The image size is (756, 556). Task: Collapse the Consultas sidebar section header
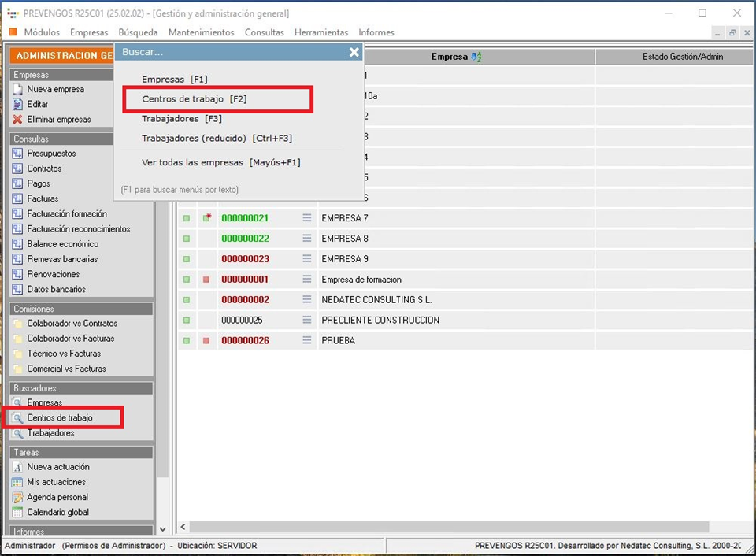click(x=82, y=139)
